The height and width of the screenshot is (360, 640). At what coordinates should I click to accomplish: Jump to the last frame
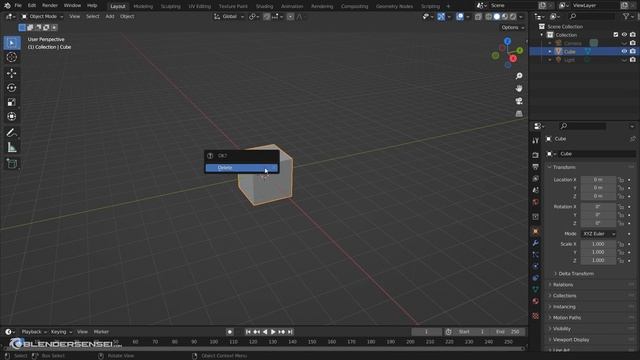[x=290, y=332]
